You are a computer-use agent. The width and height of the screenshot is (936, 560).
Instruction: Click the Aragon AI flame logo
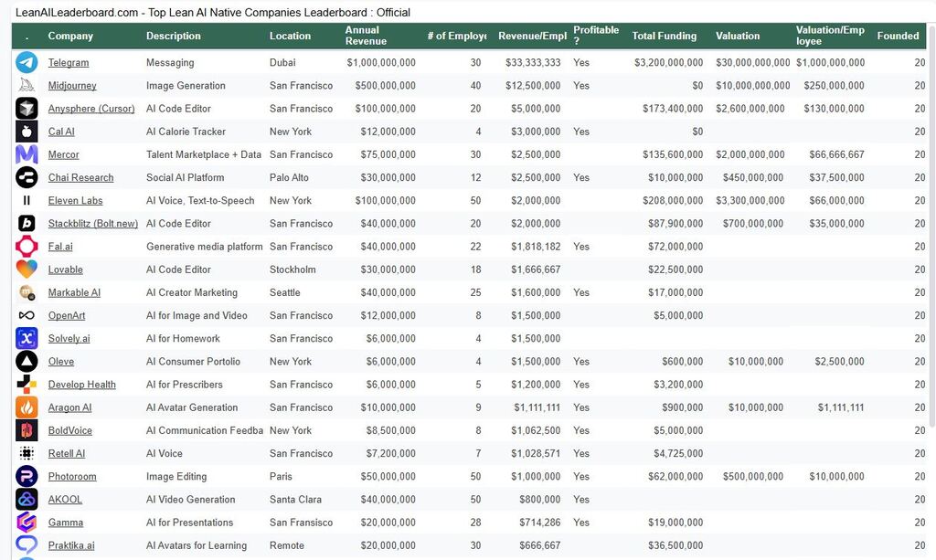tap(27, 407)
